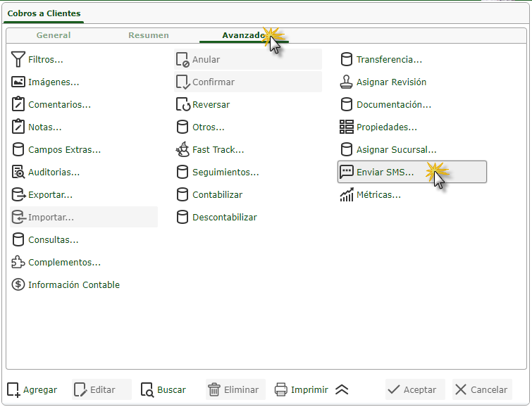Image resolution: width=532 pixels, height=407 pixels.
Task: Open Campos Extras cylinder icon
Action: pyautogui.click(x=18, y=149)
